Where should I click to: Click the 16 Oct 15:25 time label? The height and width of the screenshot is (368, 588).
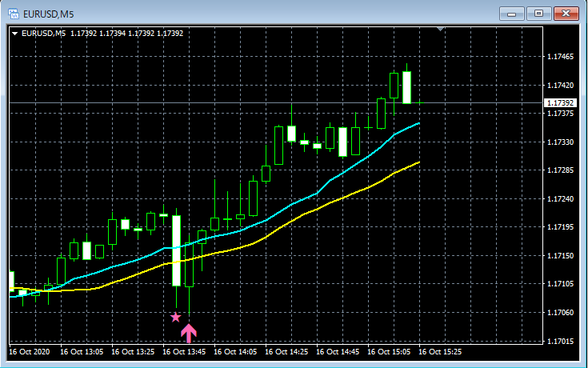(x=440, y=352)
